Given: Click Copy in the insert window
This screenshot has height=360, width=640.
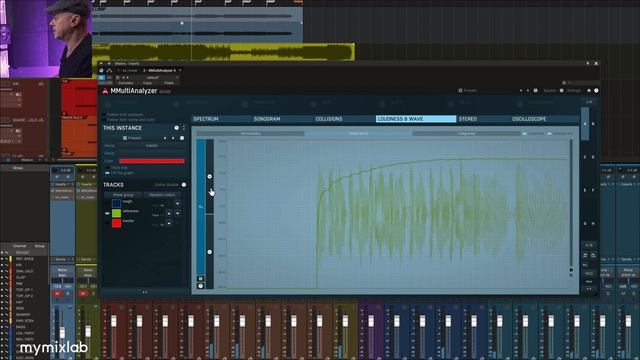Looking at the screenshot, I should coord(147,83).
